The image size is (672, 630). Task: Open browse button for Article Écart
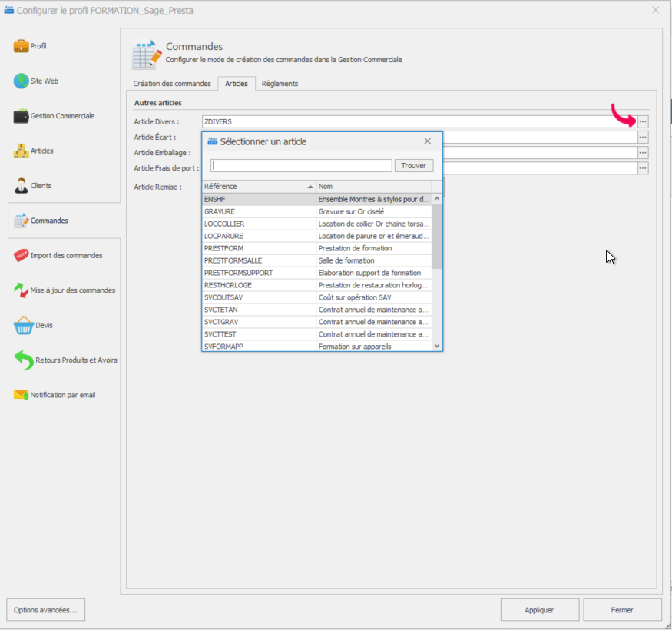coord(643,137)
